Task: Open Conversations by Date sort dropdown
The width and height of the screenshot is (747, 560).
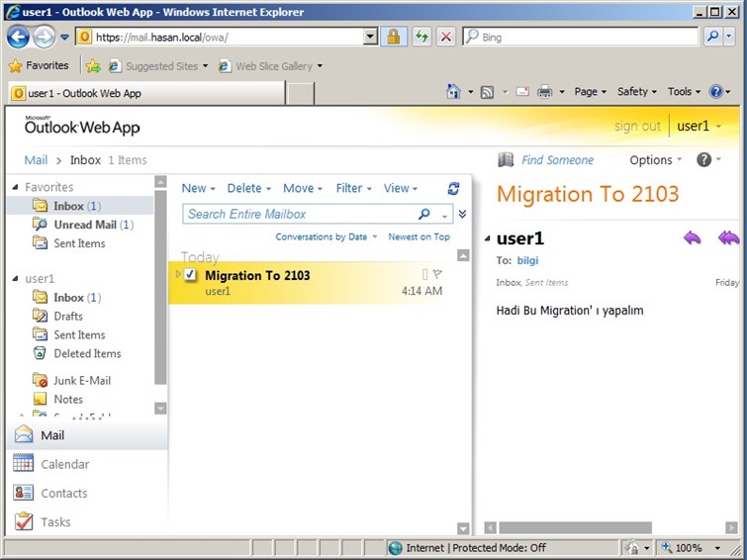Action: pyautogui.click(x=327, y=236)
